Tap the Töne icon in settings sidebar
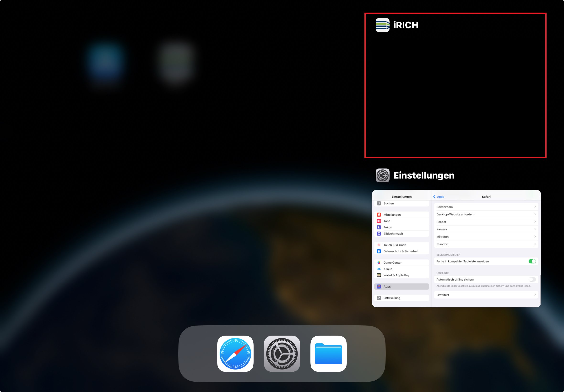Viewport: 564px width, 392px height. 379,221
